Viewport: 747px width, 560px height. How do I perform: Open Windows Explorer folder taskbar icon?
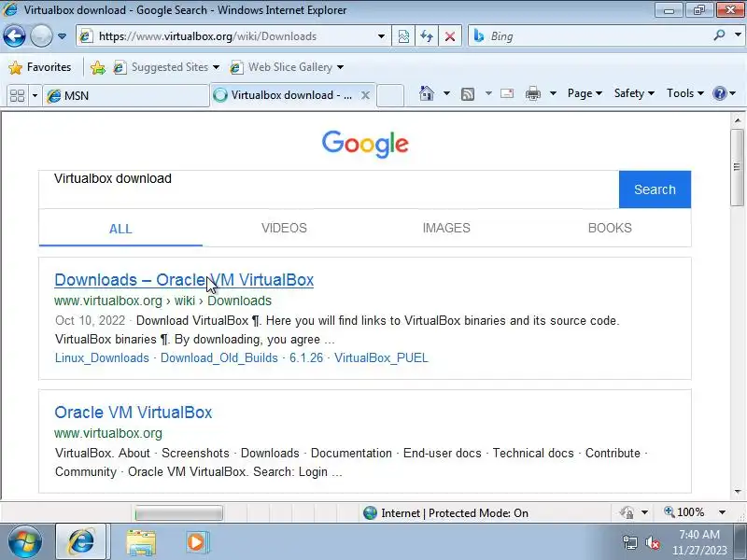tap(141, 543)
